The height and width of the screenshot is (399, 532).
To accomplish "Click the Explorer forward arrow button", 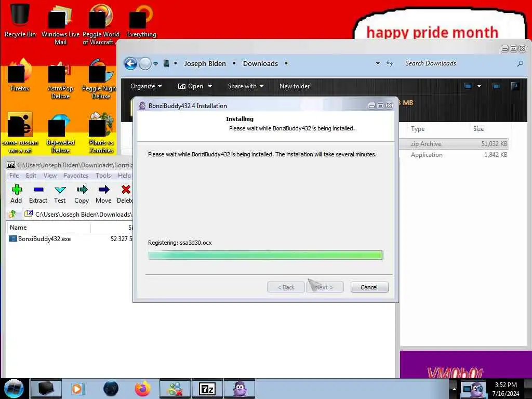I will (x=145, y=63).
